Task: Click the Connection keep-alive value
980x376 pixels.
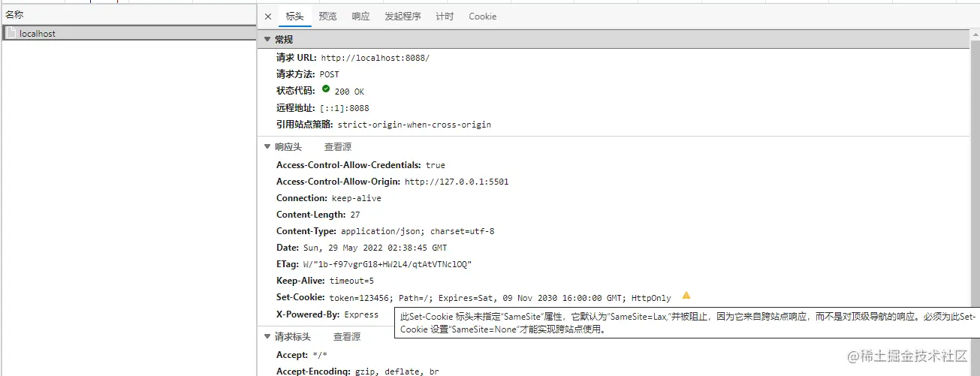Action: (356, 198)
